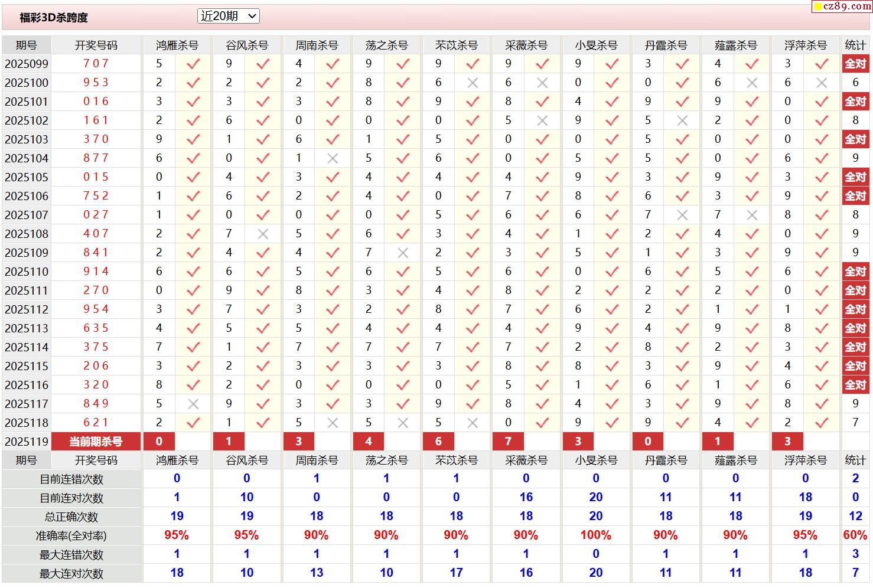Open the 近20期 period dropdown

tap(228, 17)
